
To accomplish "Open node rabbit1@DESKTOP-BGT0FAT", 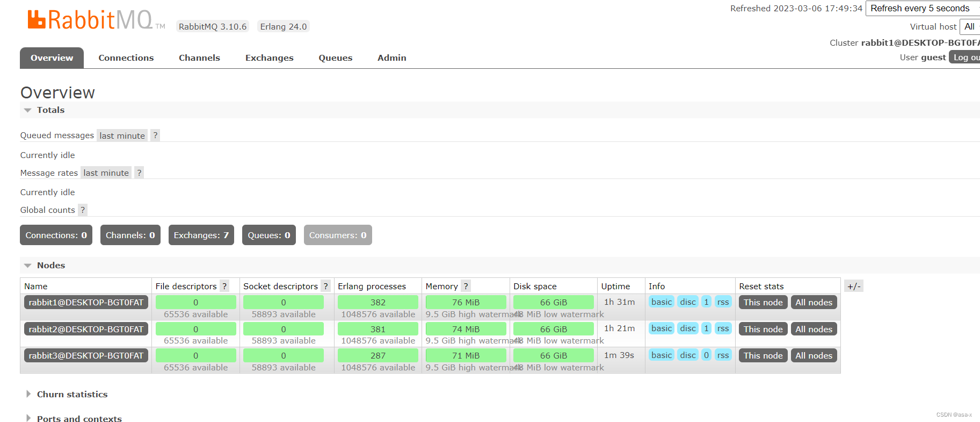I will pyautogui.click(x=86, y=302).
